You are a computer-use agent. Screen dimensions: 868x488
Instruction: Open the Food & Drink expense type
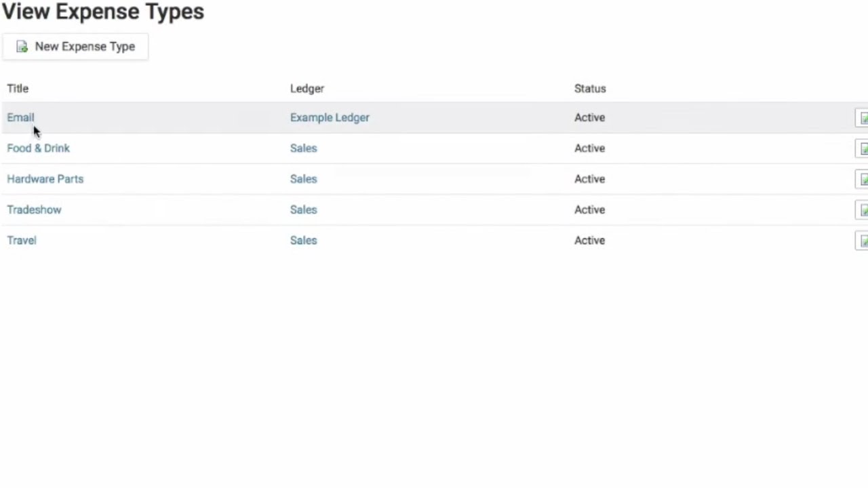(x=38, y=148)
